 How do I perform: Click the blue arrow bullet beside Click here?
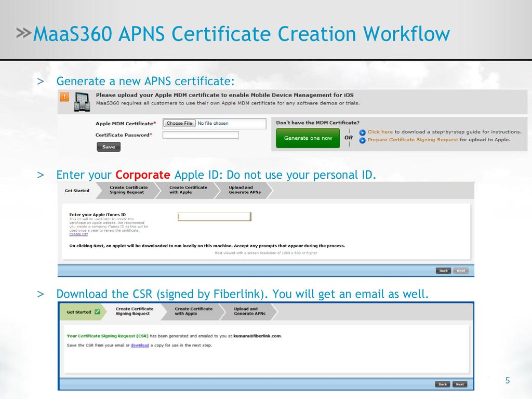362,132
